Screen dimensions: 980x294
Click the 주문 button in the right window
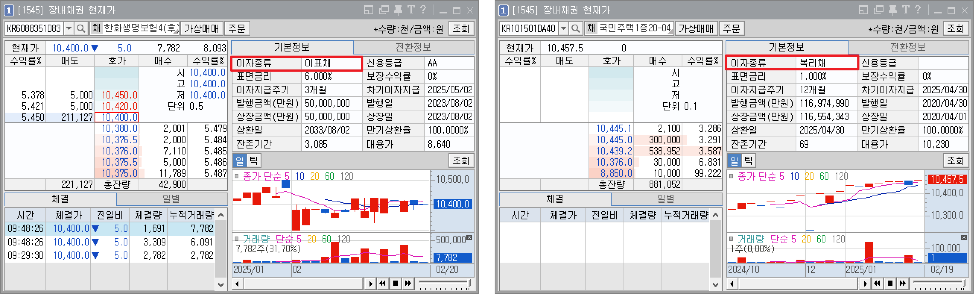[x=731, y=29]
